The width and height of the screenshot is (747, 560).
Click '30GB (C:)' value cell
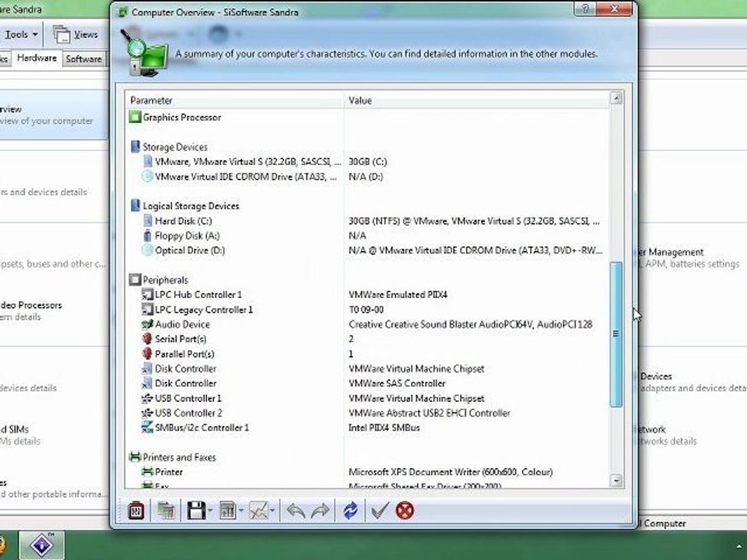(368, 162)
